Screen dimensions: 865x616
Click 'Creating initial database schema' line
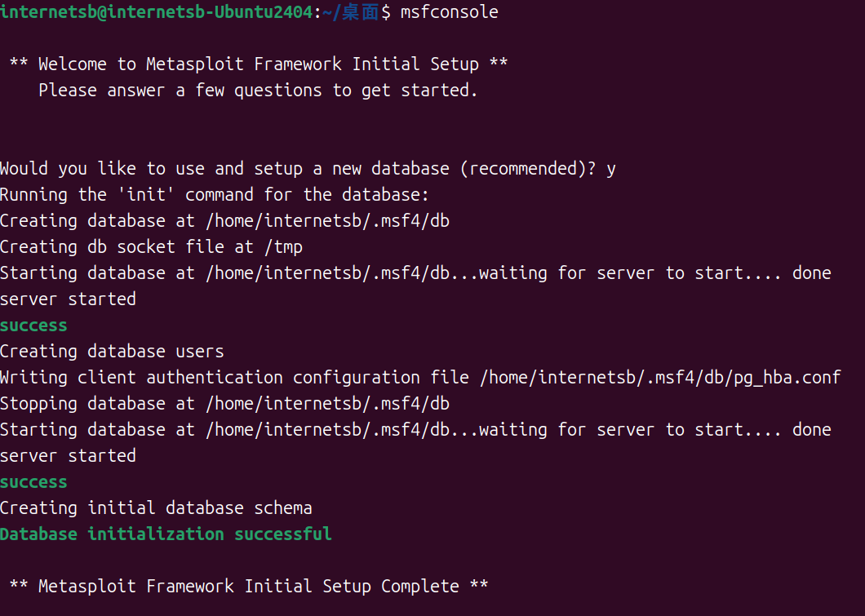[156, 508]
